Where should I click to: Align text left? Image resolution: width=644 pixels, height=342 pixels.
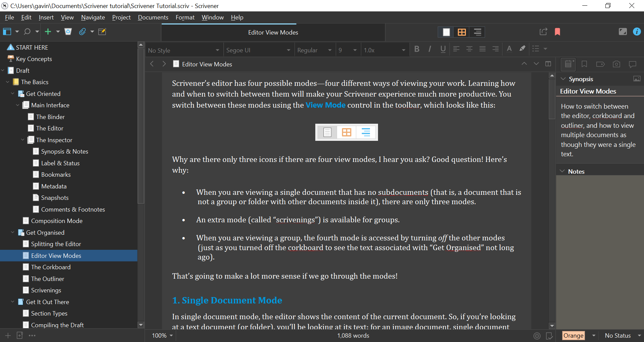[x=456, y=49]
